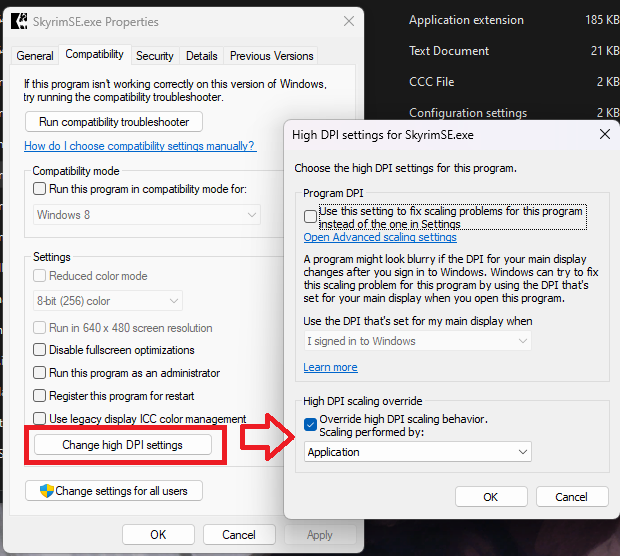The height and width of the screenshot is (556, 620).
Task: Open the Previous Versions tab
Action: click(272, 56)
